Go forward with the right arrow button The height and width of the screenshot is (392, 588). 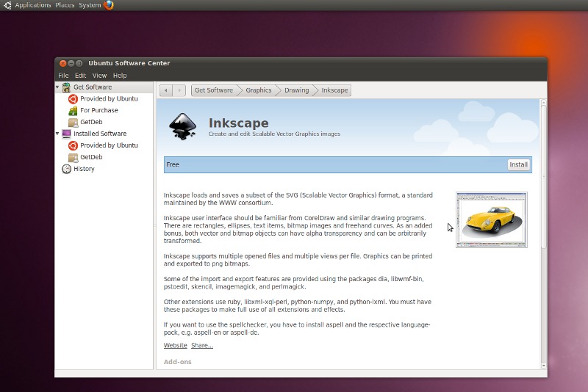pyautogui.click(x=179, y=90)
